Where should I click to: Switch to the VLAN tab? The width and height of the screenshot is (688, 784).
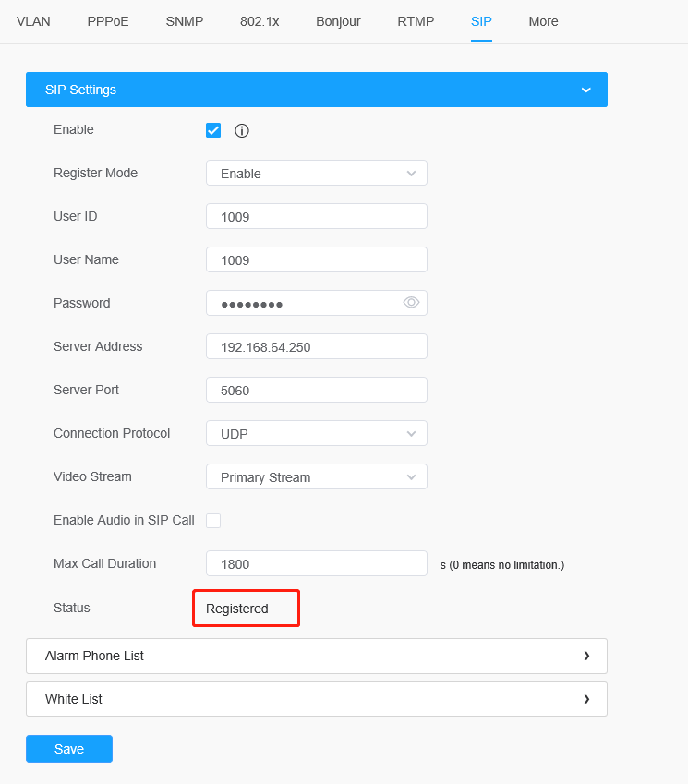33,21
